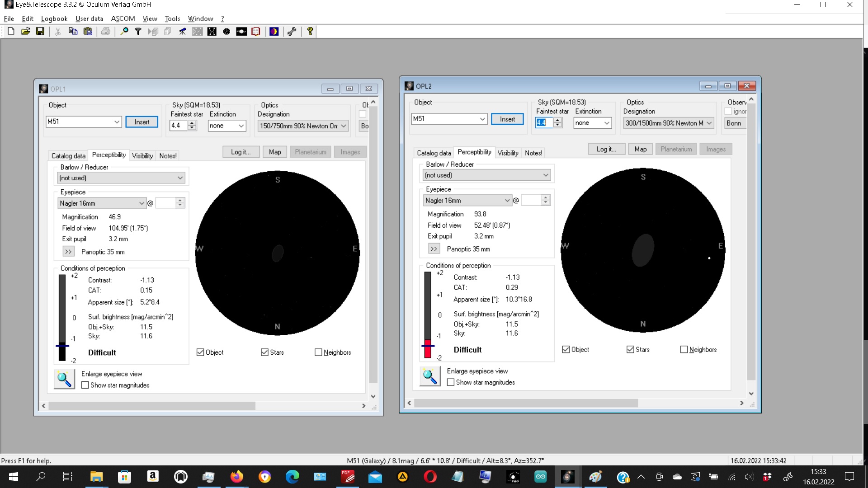868x488 pixels.
Task: Open the Extinction dropdown in OPL1
Action: tap(241, 126)
